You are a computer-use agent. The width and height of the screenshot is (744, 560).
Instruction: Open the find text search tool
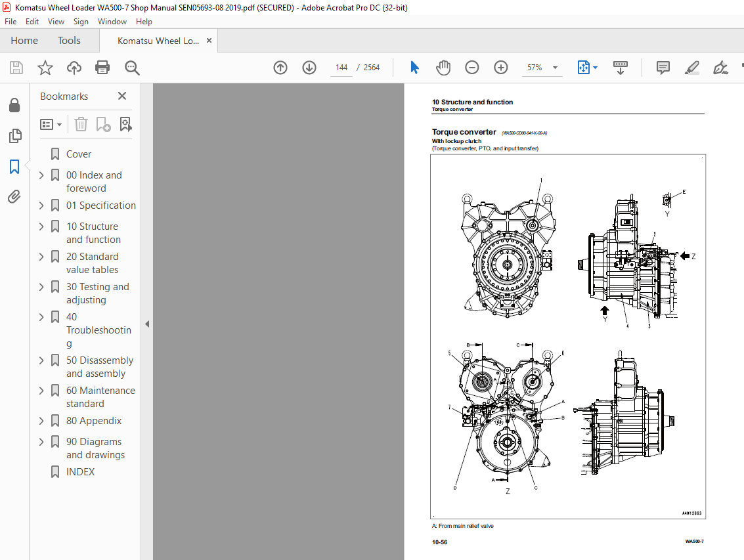click(132, 68)
